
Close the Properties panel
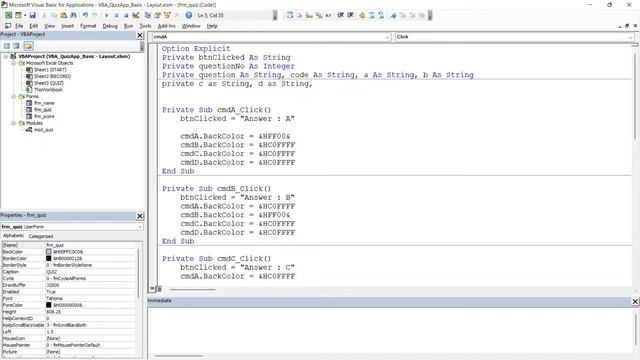pyautogui.click(x=140, y=216)
